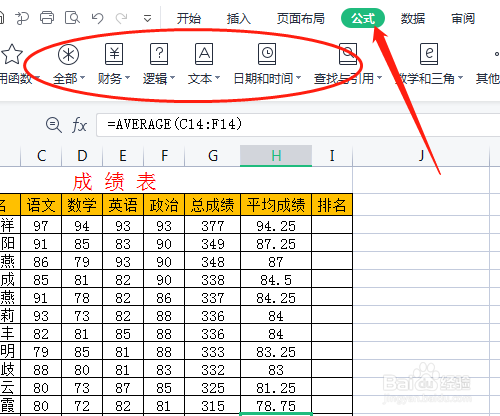Select the 公式 tab
This screenshot has height=416, width=500.
pyautogui.click(x=363, y=18)
